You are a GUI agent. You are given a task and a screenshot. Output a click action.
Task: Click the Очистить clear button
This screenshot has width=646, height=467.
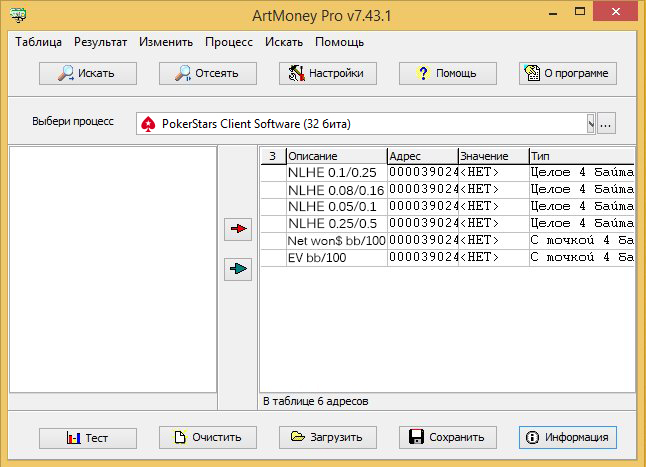point(208,437)
